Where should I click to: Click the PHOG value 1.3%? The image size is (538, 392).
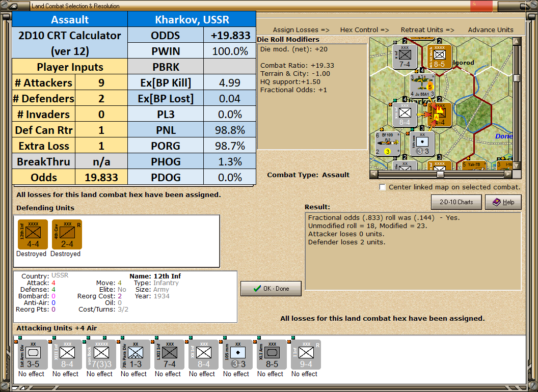click(x=230, y=161)
